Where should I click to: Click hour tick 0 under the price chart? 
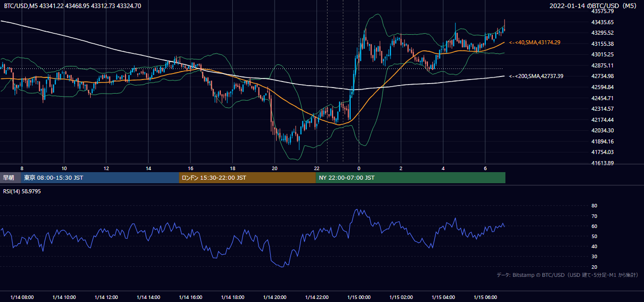pyautogui.click(x=359, y=168)
